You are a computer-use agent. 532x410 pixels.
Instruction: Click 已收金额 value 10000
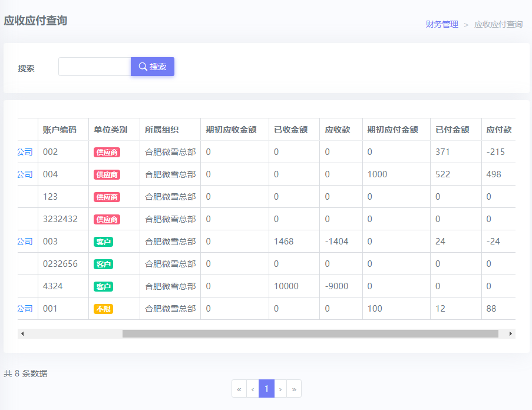point(286,286)
